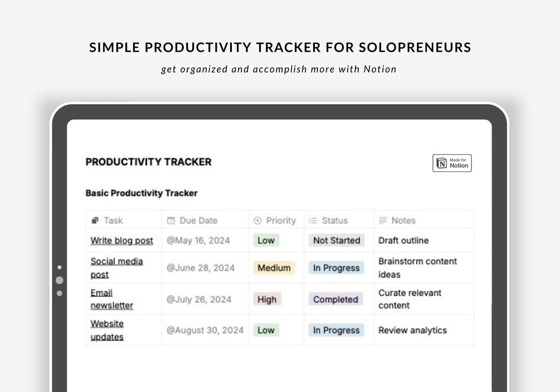The width and height of the screenshot is (560, 392).
Task: Change the Completed status tag
Action: (335, 299)
